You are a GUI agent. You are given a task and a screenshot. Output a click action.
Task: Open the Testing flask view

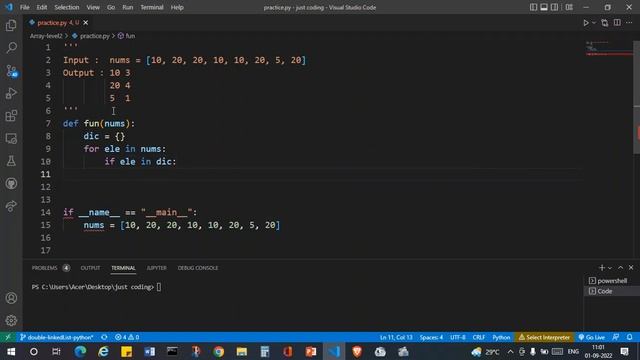click(x=11, y=161)
